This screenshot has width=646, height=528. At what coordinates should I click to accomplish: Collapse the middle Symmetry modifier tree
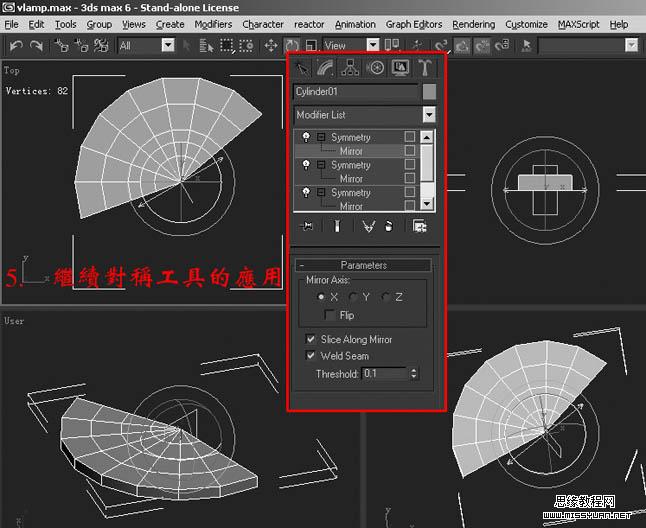pyautogui.click(x=321, y=165)
